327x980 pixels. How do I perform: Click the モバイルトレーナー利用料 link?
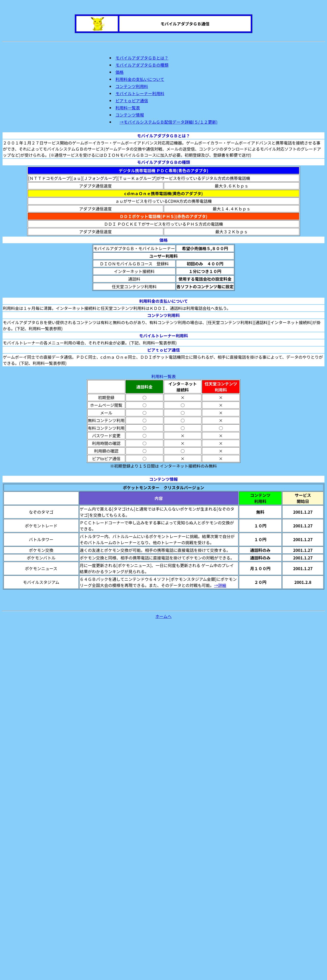click(x=140, y=94)
